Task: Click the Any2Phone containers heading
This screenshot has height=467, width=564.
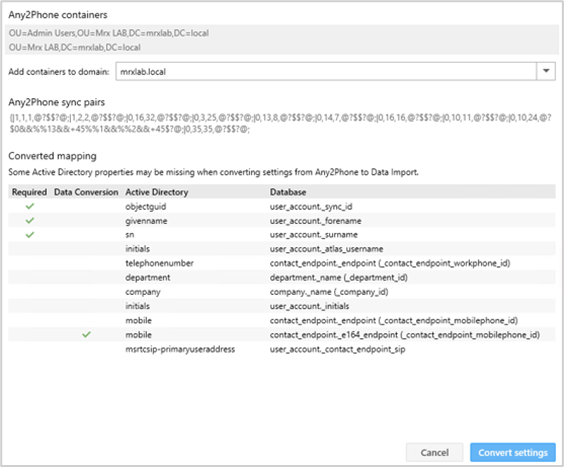Action: (x=58, y=15)
